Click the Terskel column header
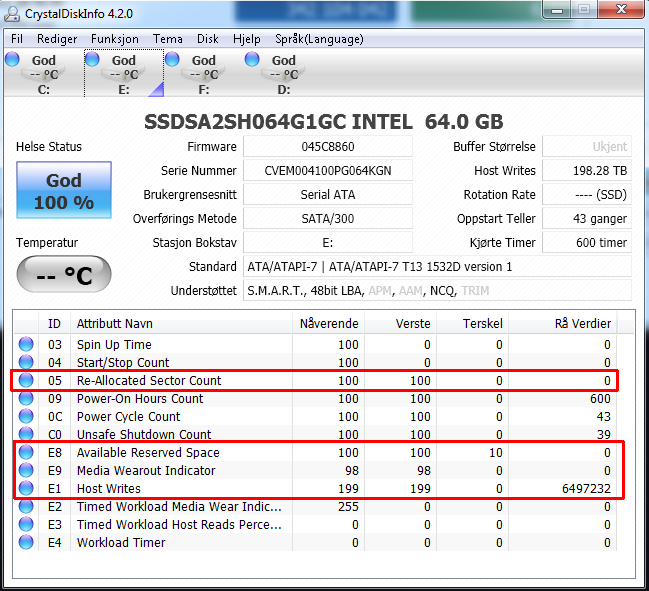The width and height of the screenshot is (649, 591). click(473, 323)
